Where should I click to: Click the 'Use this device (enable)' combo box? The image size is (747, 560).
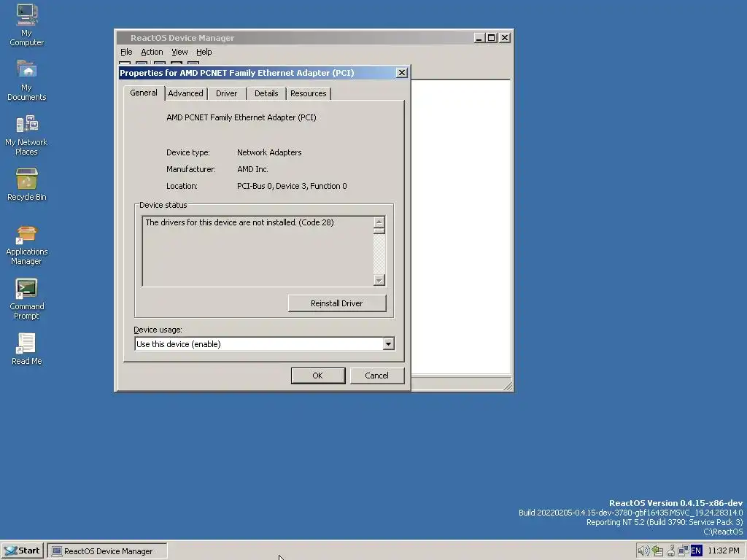click(x=264, y=344)
